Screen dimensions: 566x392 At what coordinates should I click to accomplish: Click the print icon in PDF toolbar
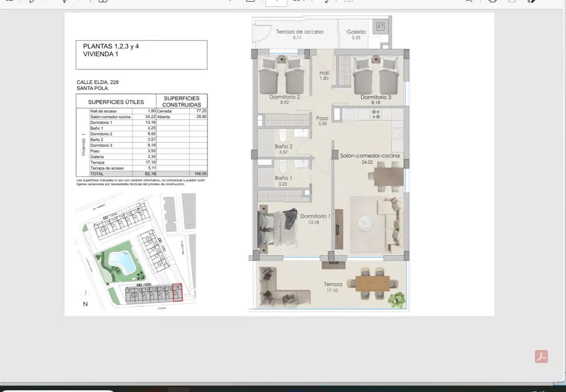492,1
